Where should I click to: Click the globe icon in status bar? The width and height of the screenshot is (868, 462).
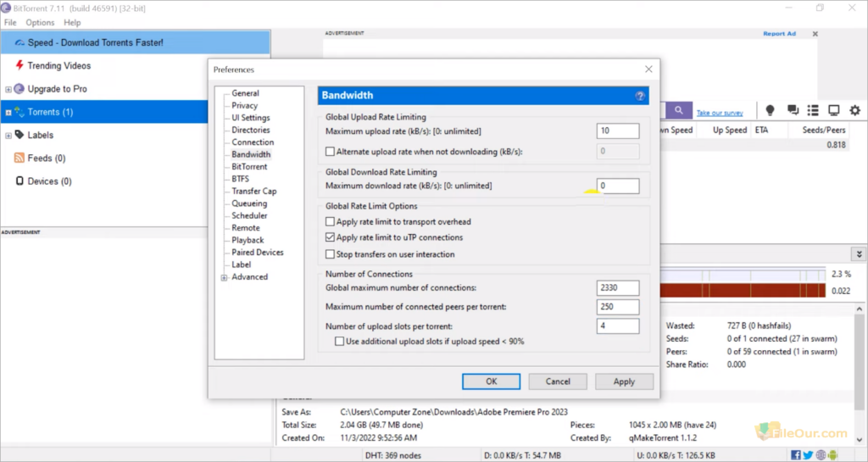(821, 455)
